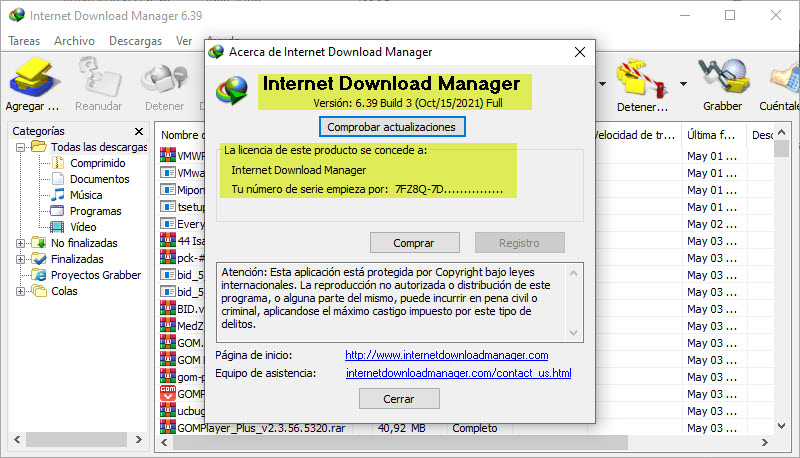The width and height of the screenshot is (800, 458).
Task: Open the internetdownloadmanager.com homepage link
Action: coord(446,355)
